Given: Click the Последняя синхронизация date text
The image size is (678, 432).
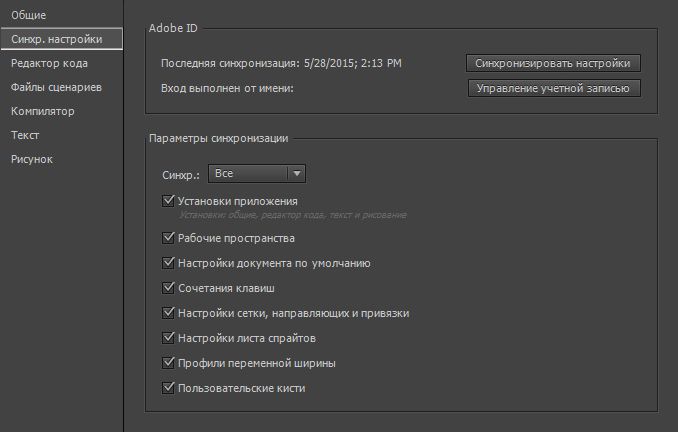Looking at the screenshot, I should (x=341, y=63).
